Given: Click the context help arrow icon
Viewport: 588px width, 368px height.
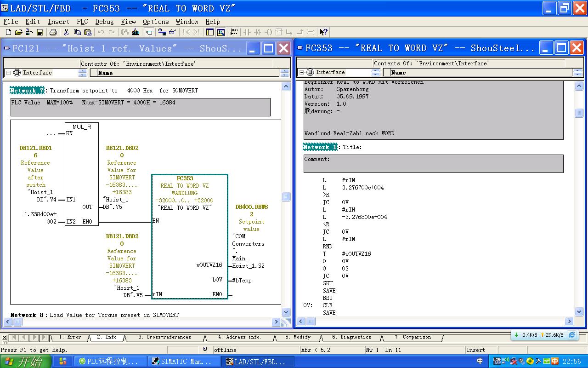Looking at the screenshot, I should 324,32.
